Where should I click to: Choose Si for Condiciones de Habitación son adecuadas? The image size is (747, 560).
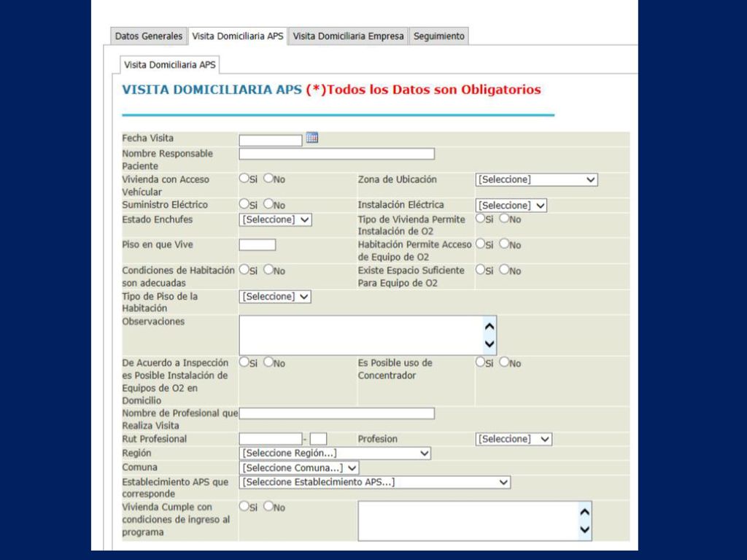tap(244, 270)
